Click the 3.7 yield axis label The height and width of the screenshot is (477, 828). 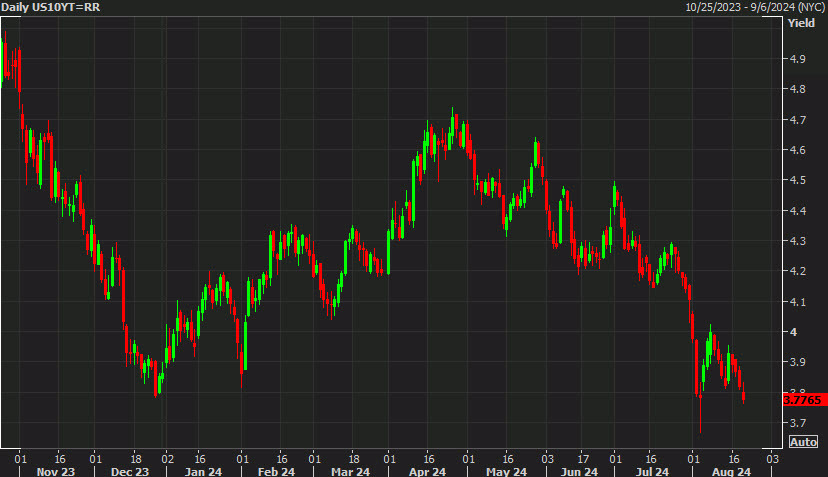(x=797, y=423)
